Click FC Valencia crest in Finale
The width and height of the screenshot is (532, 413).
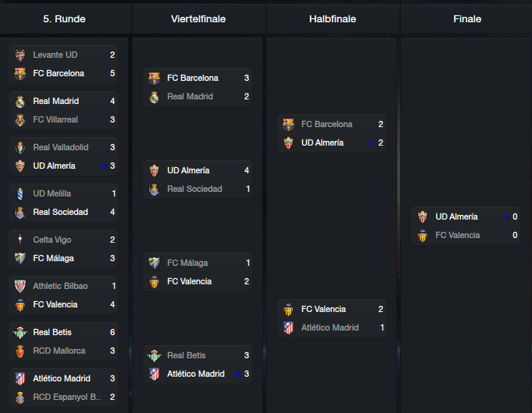(x=423, y=235)
